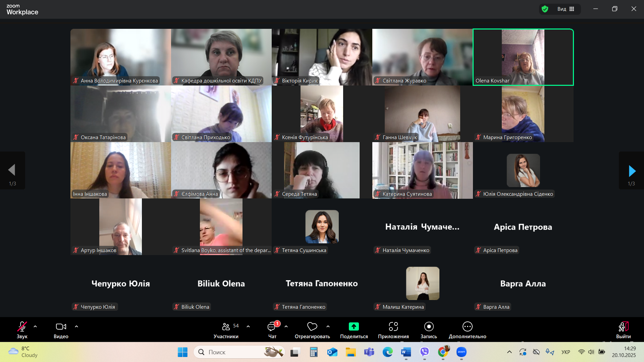644x362 pixels.
Task: Click the Отреагировать reactions heart icon
Action: pyautogui.click(x=312, y=326)
